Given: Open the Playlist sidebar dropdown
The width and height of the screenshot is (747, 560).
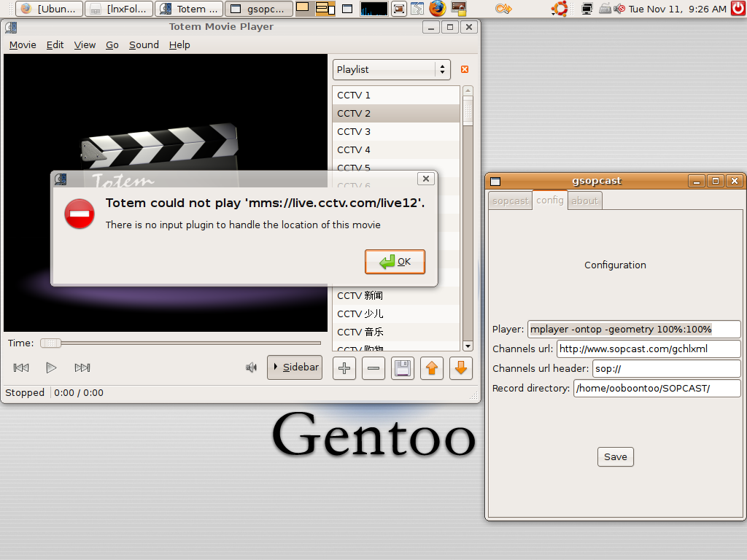Looking at the screenshot, I should pyautogui.click(x=392, y=69).
